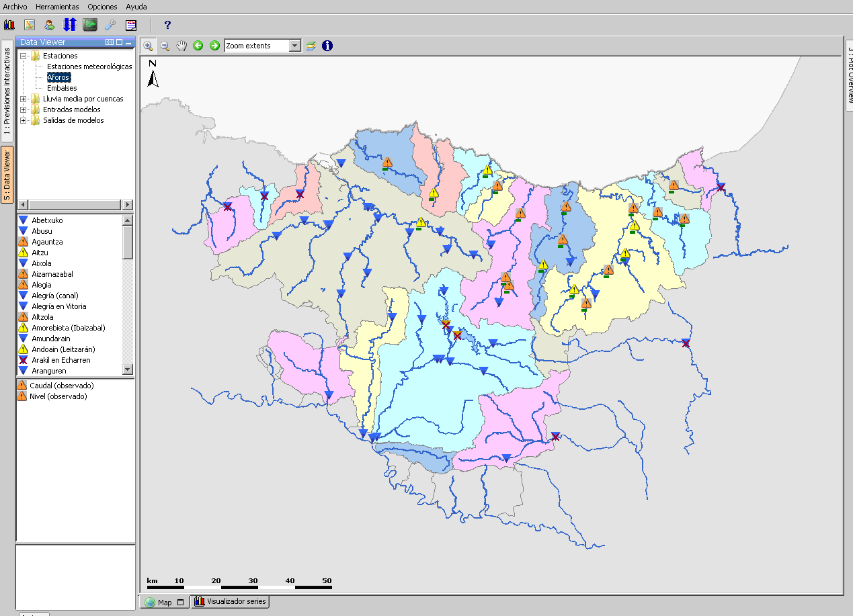Open the log list toolbar icon

[x=130, y=25]
